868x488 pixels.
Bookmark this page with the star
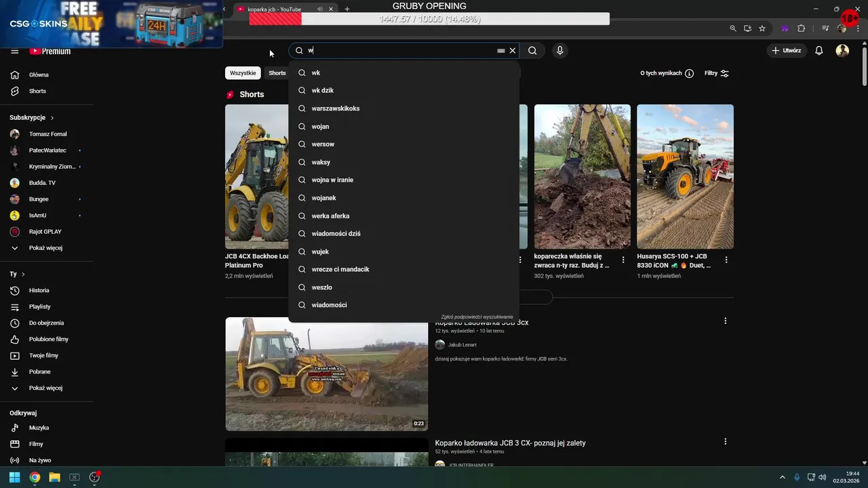pos(762,28)
